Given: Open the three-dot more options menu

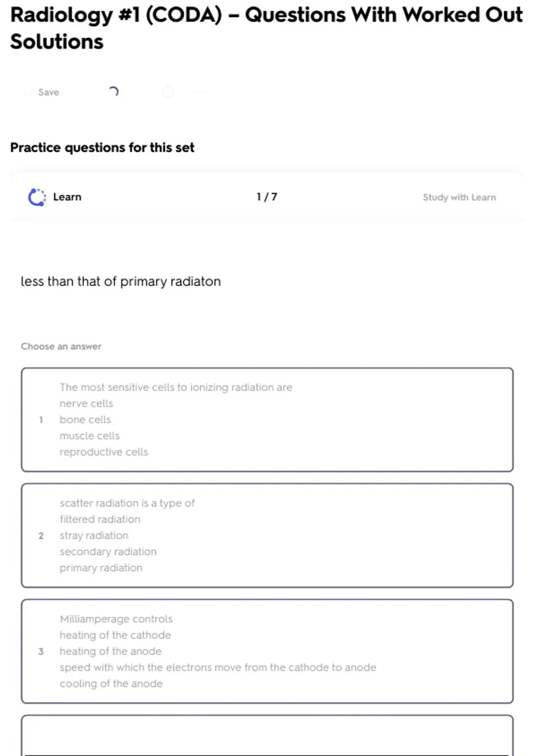Looking at the screenshot, I should 201,92.
